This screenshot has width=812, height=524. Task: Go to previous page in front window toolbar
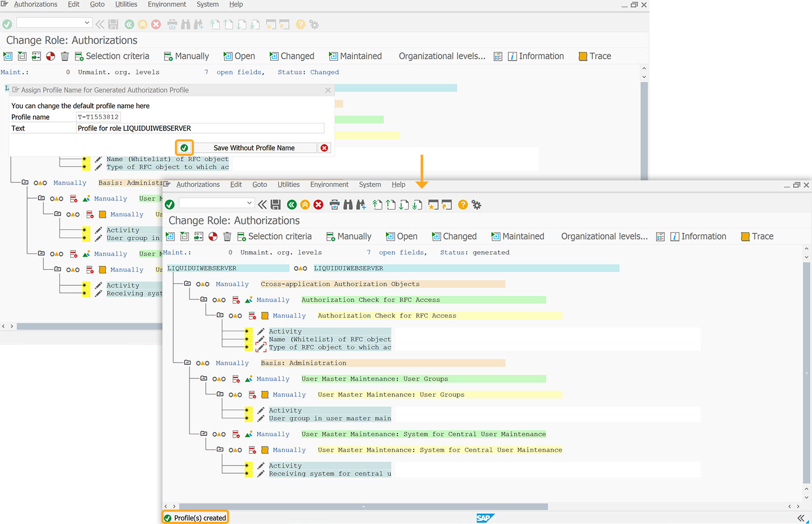tap(390, 205)
